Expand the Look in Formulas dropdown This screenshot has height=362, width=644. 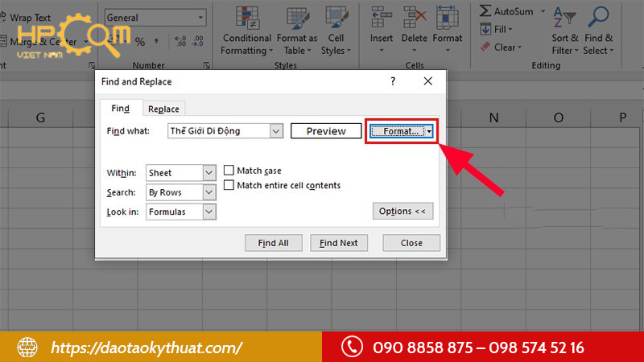coord(209,212)
